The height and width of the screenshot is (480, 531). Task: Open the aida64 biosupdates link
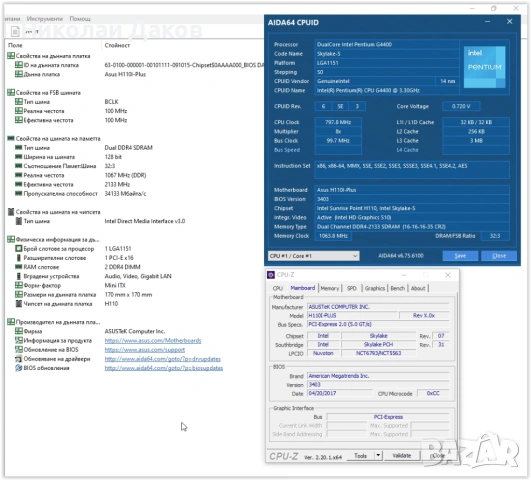point(164,368)
